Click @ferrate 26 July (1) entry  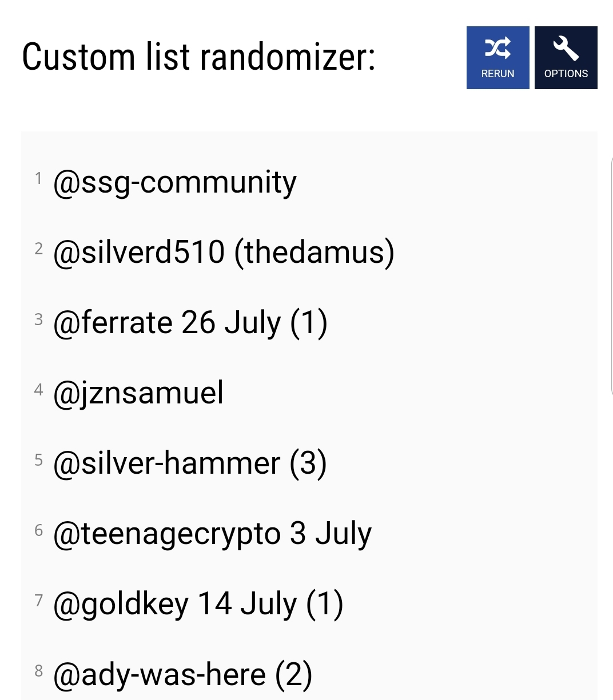pyautogui.click(x=190, y=323)
